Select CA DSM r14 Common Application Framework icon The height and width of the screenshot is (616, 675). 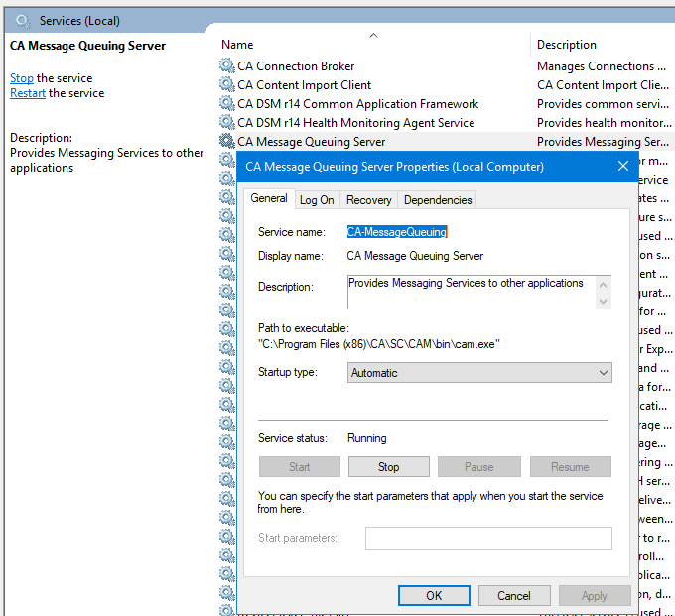(x=226, y=104)
